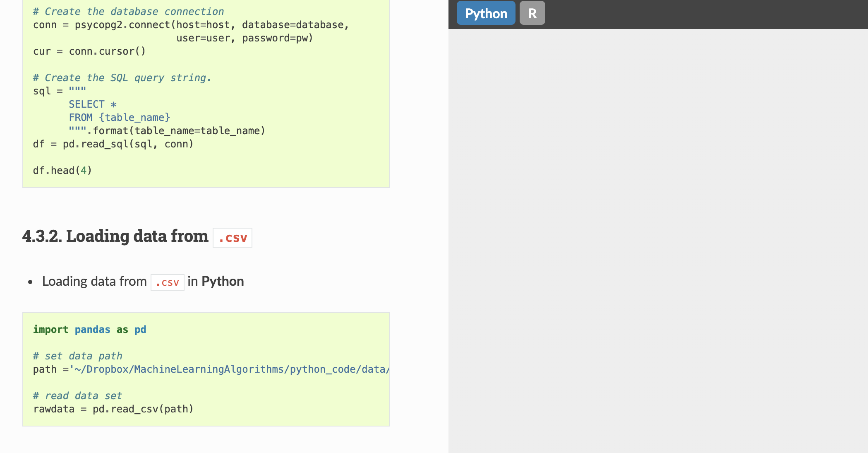Click the bold Python word in bullet
This screenshot has width=868, height=453.
coord(223,282)
